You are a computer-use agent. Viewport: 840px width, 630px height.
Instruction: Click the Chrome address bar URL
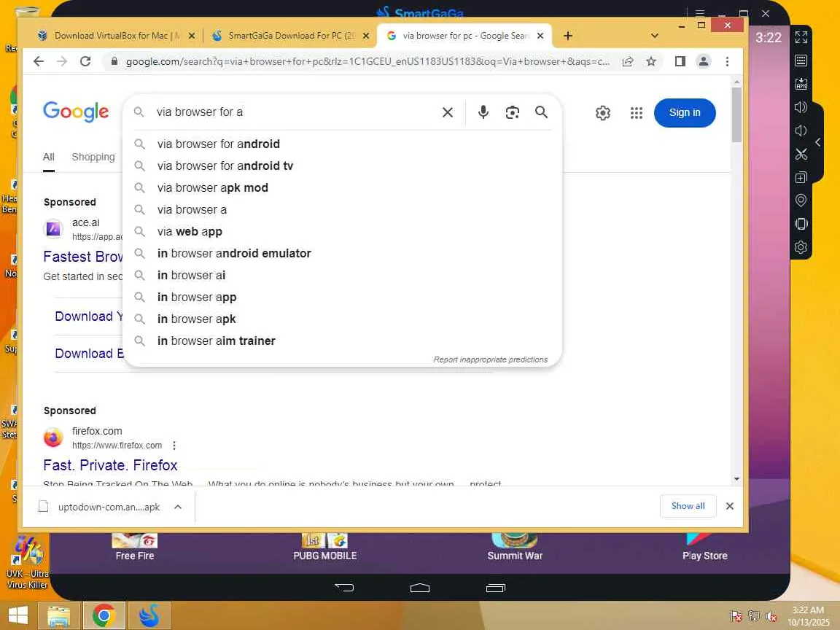point(367,61)
